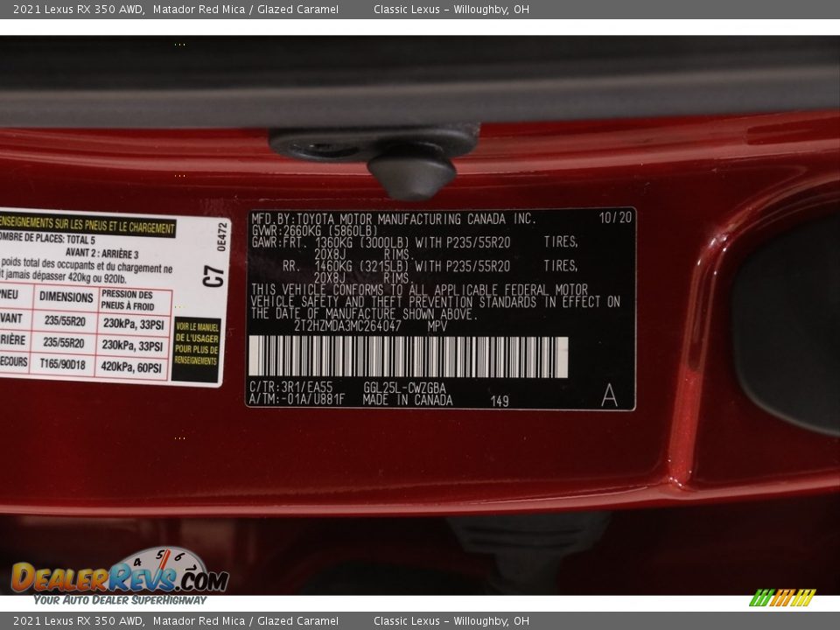Click the RR. 1460KG (3215LB) line
840x630 pixels.
click(430, 266)
